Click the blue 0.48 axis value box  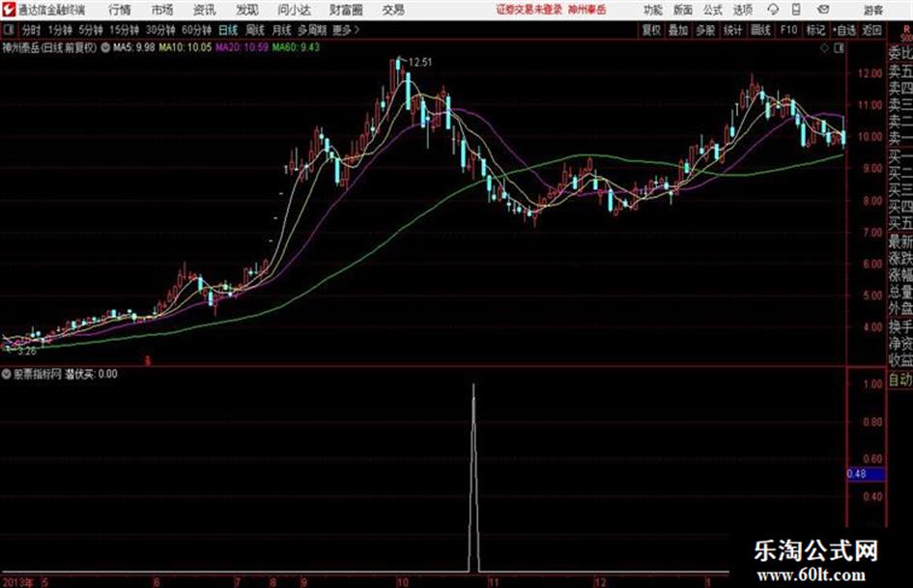[x=866, y=474]
